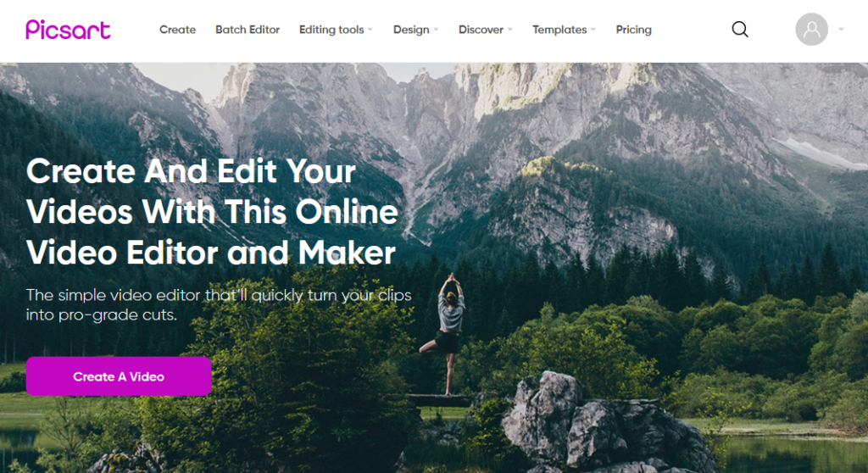Click the hero headline about Online Video Editor
This screenshot has width=868, height=473.
coord(212,212)
